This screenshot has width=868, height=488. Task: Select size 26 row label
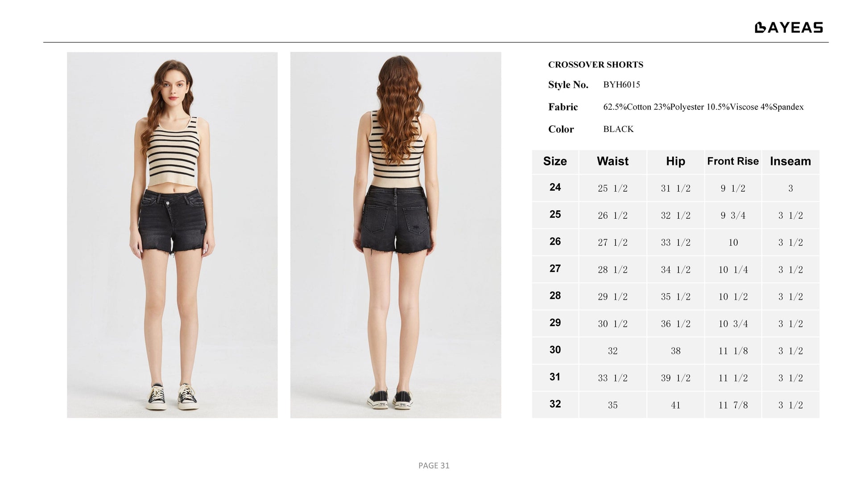pyautogui.click(x=555, y=242)
